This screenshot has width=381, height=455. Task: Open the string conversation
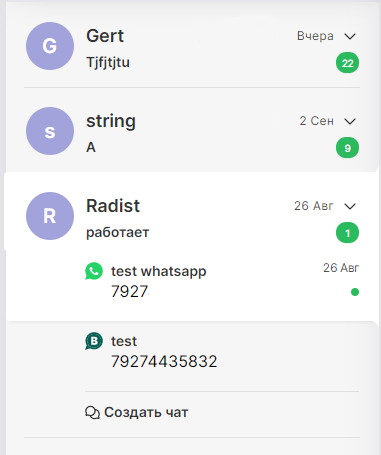[192, 131]
